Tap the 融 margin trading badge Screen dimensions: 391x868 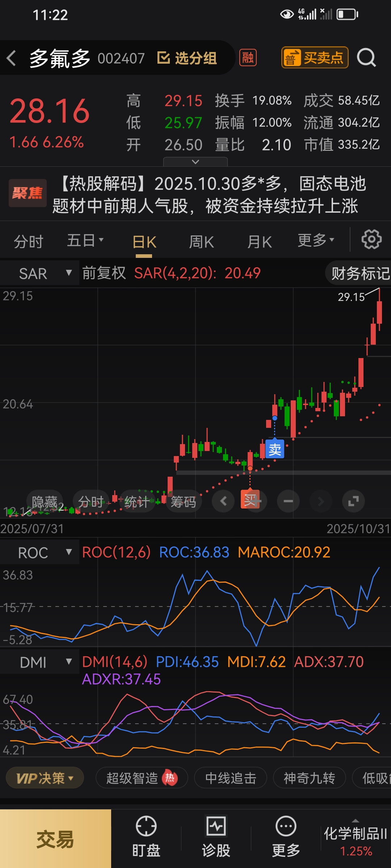[x=248, y=58]
